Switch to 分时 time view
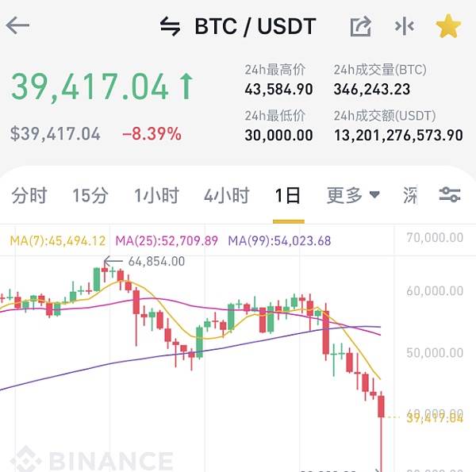This screenshot has width=476, height=472. coord(29,195)
